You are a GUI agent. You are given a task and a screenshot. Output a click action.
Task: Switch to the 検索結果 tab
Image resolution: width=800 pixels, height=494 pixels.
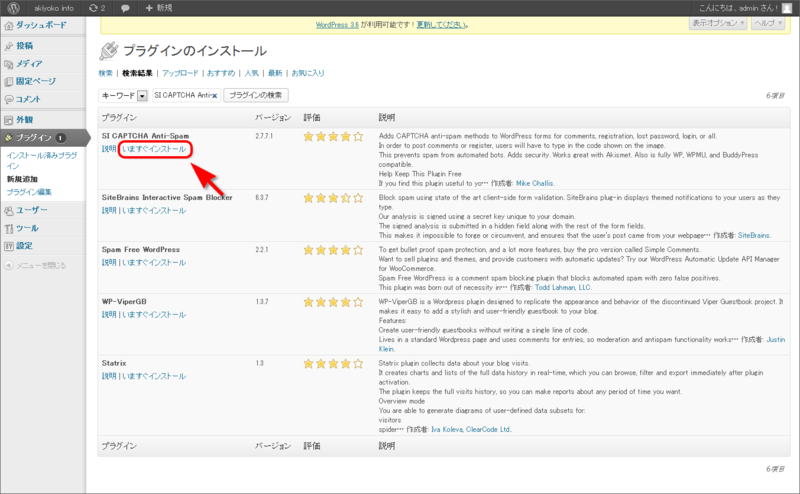(x=137, y=73)
